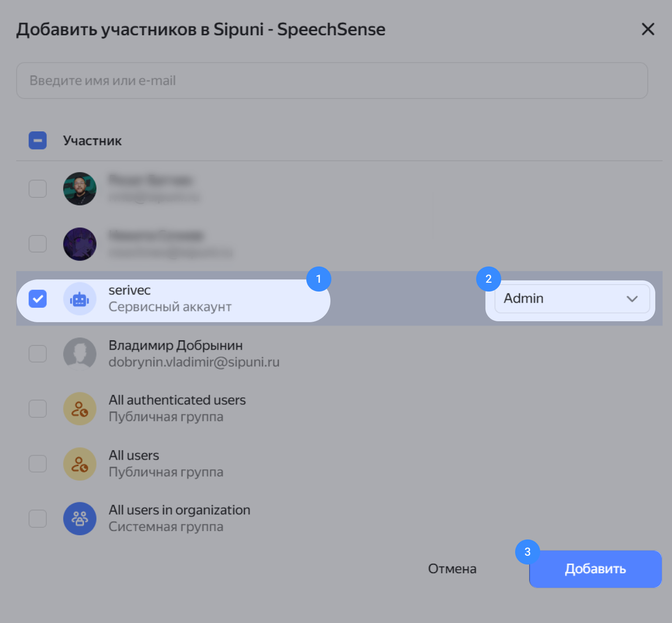This screenshot has height=623, width=672.
Task: Select the All users row label
Action: tap(134, 455)
